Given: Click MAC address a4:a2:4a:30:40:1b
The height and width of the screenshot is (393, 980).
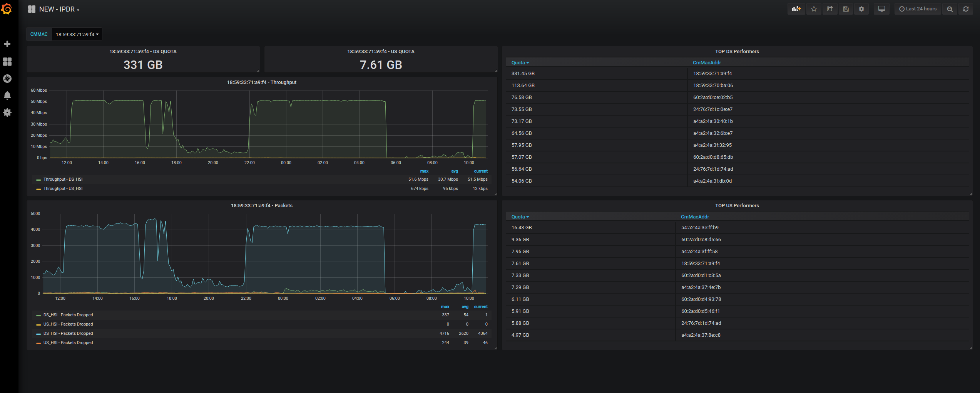Looking at the screenshot, I should (713, 121).
